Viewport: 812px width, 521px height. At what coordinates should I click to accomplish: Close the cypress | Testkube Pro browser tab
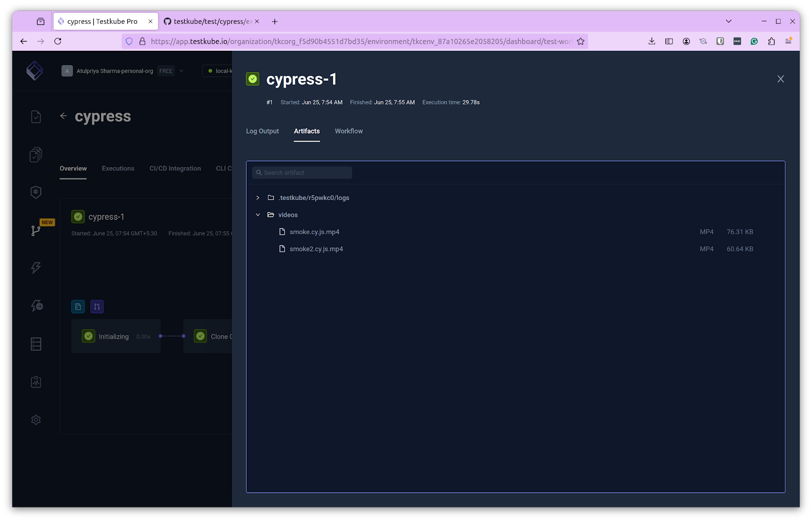coord(150,21)
